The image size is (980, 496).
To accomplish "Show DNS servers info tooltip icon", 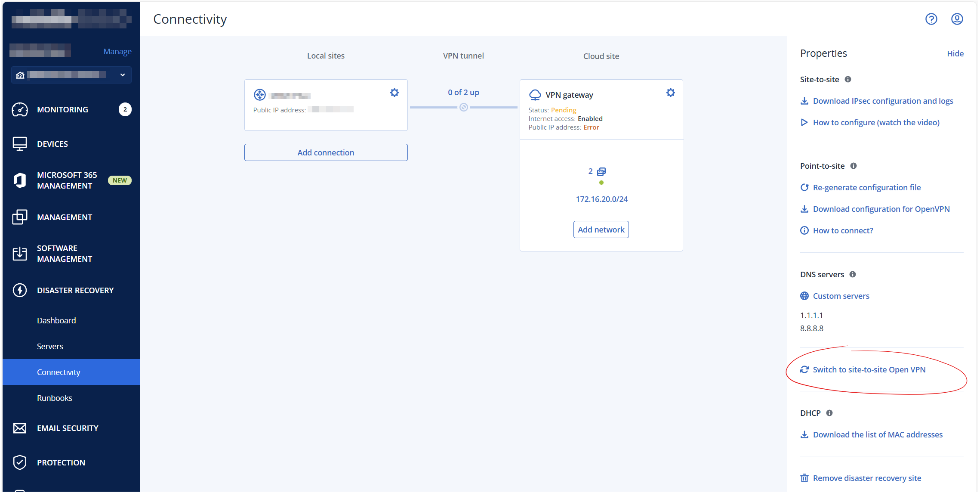I will [852, 274].
